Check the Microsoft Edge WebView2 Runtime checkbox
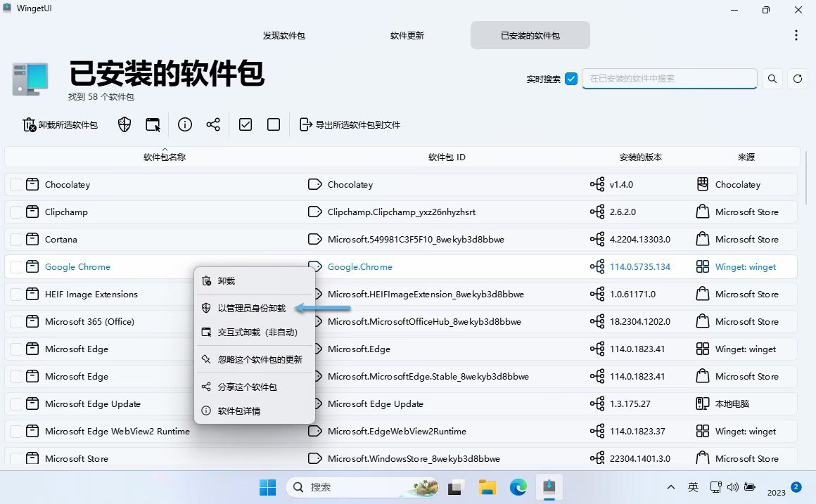 [x=16, y=431]
